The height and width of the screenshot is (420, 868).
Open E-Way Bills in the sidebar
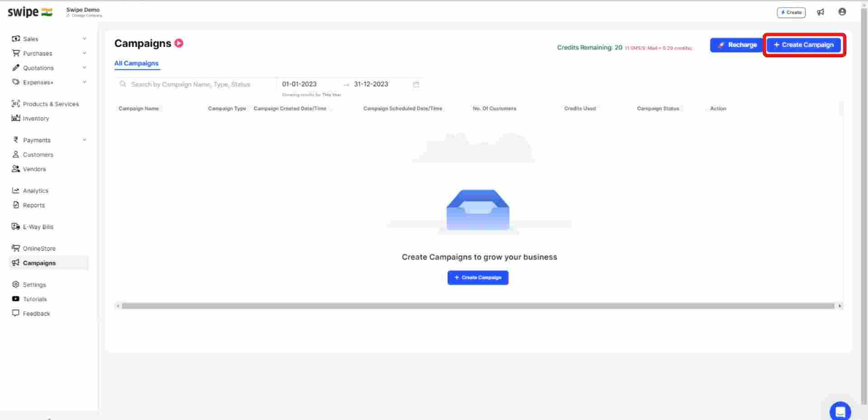tap(38, 227)
